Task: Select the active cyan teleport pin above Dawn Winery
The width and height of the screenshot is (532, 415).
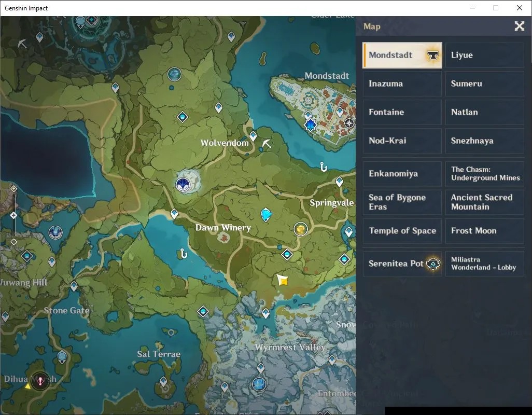Action: click(265, 215)
